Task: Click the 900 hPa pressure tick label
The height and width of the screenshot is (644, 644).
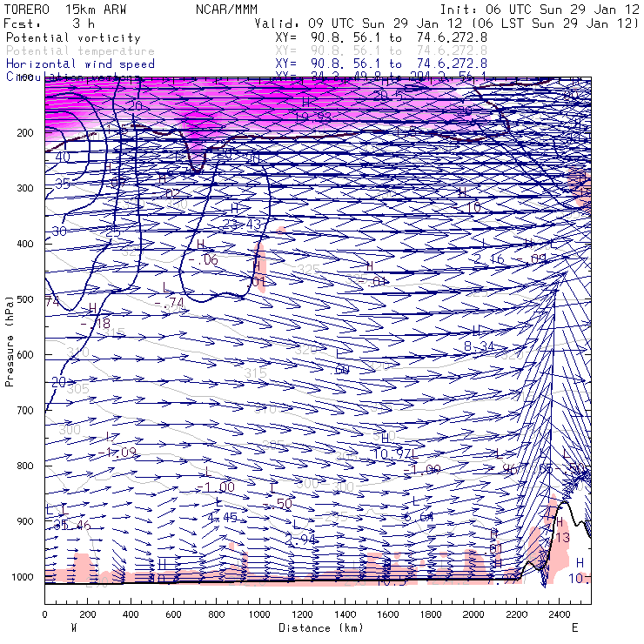Action: (x=25, y=521)
